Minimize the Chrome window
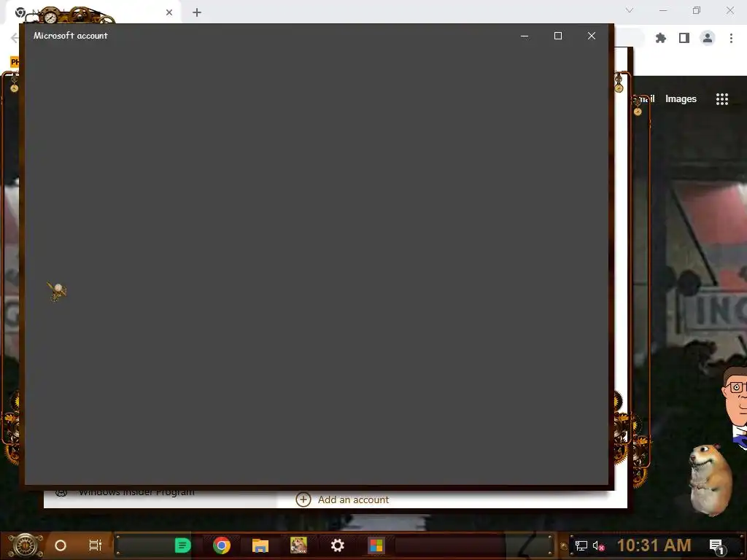 coord(663,10)
